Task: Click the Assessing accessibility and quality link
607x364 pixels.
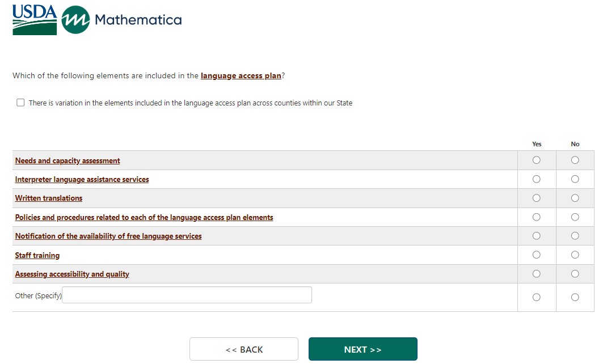Action: (72, 274)
